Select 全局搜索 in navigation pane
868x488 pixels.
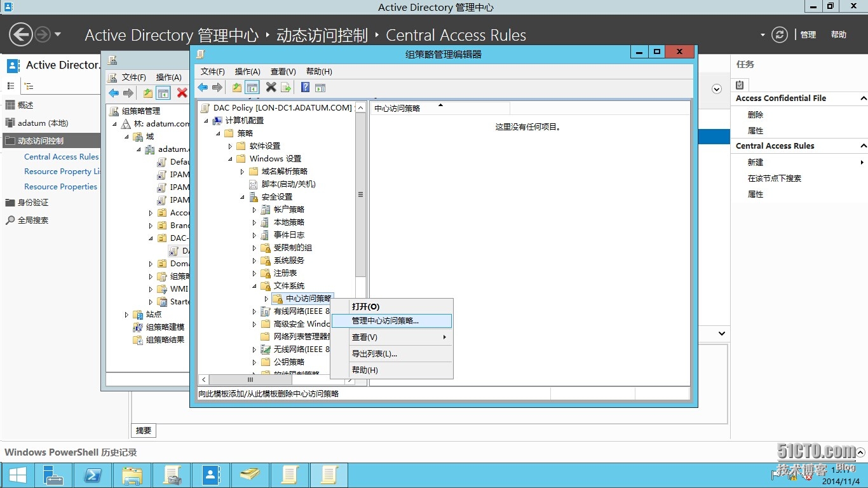pos(33,220)
